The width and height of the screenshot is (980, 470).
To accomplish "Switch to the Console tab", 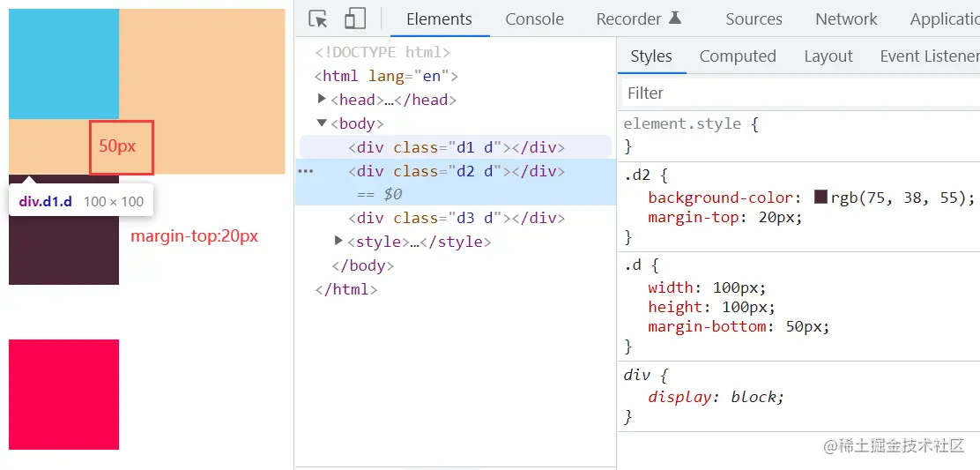I will [534, 19].
